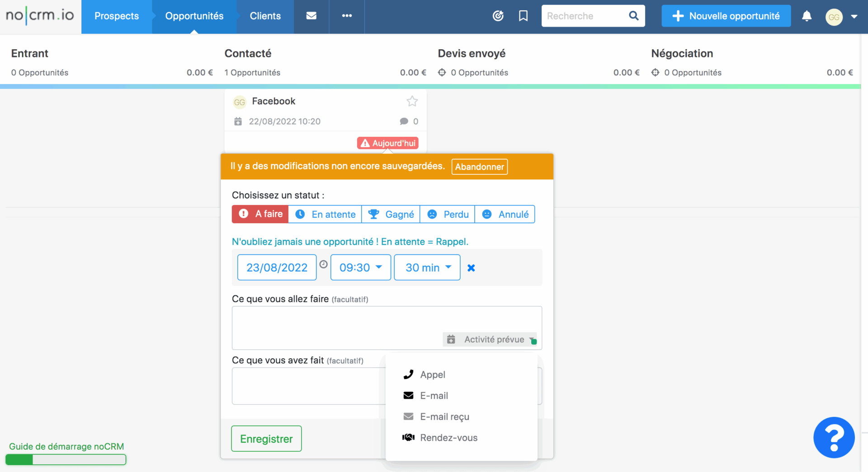Expand the user account dropdown arrow

(854, 17)
